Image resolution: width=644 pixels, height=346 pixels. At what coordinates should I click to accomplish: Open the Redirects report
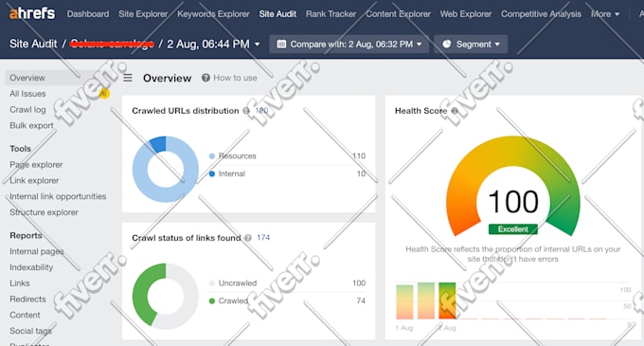coord(27,300)
